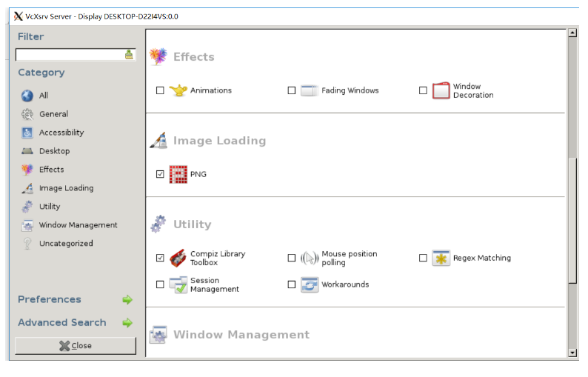Open the Preferences section

50,299
